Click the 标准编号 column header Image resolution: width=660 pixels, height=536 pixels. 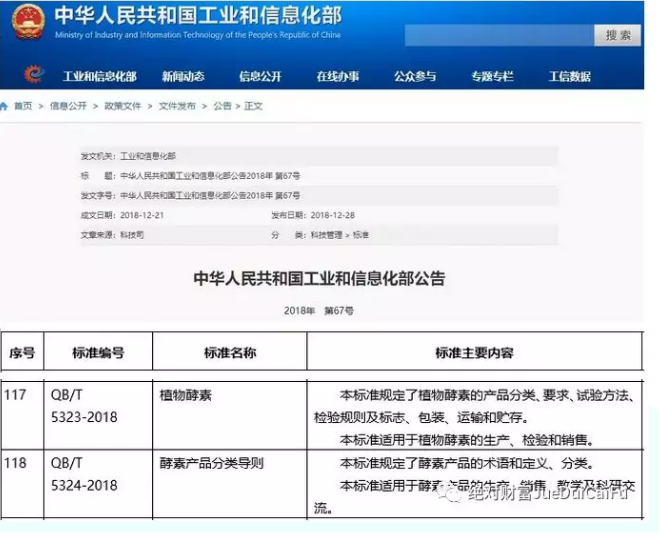(98, 353)
